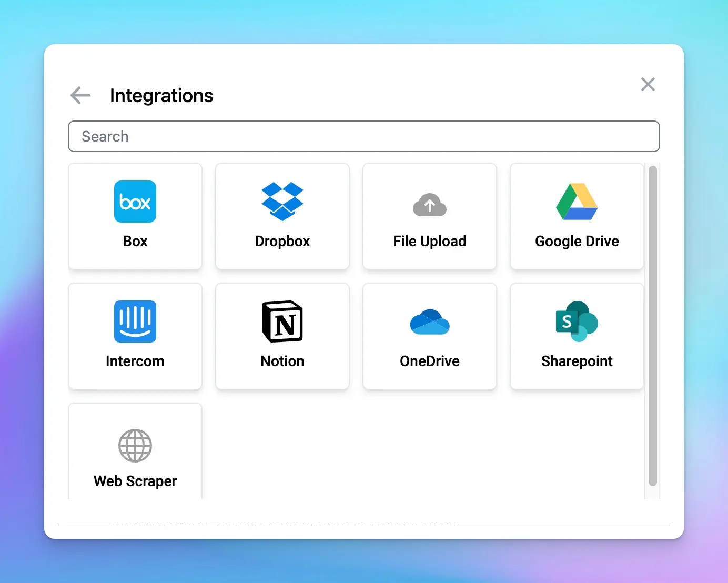This screenshot has width=728, height=583.
Task: Click the Intercom card label
Action: pyautogui.click(x=135, y=361)
